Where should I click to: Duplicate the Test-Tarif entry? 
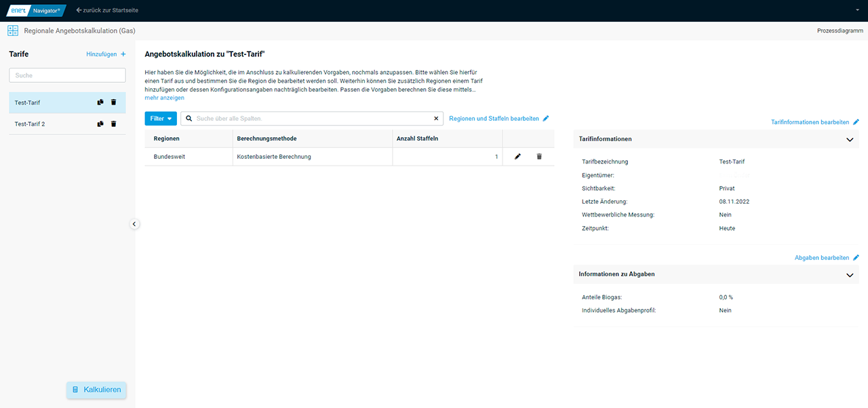(x=100, y=103)
